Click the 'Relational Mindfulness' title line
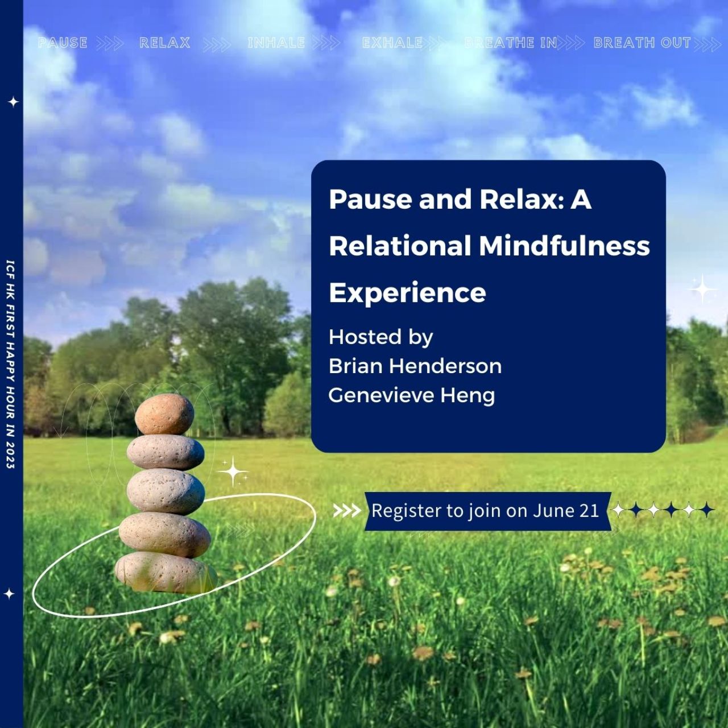Viewport: 728px width, 728px height. 489,246
